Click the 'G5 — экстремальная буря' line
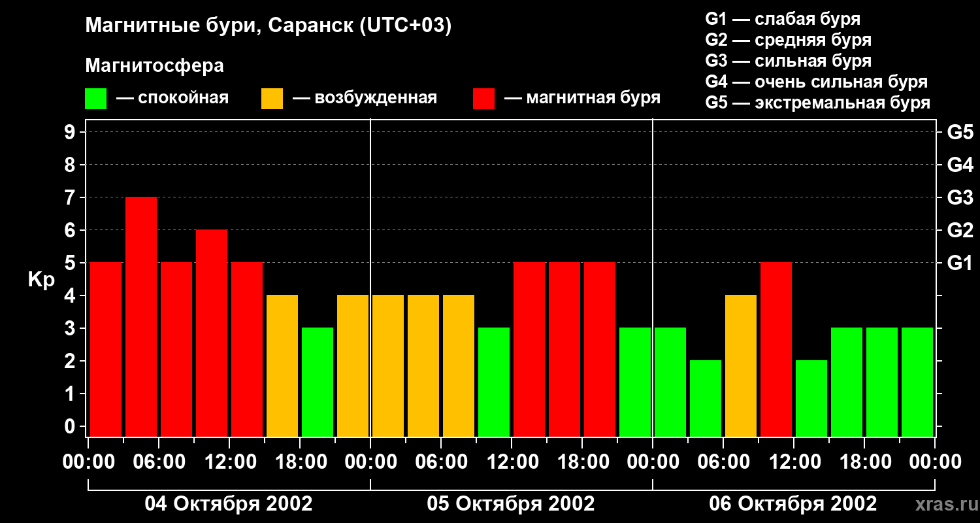This screenshot has height=523, width=980. pos(817,103)
